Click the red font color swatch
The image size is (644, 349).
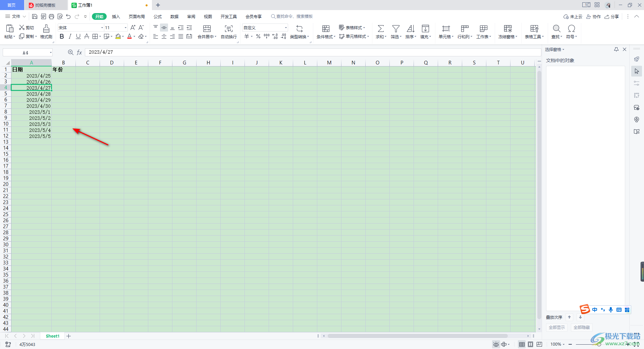[x=129, y=36]
